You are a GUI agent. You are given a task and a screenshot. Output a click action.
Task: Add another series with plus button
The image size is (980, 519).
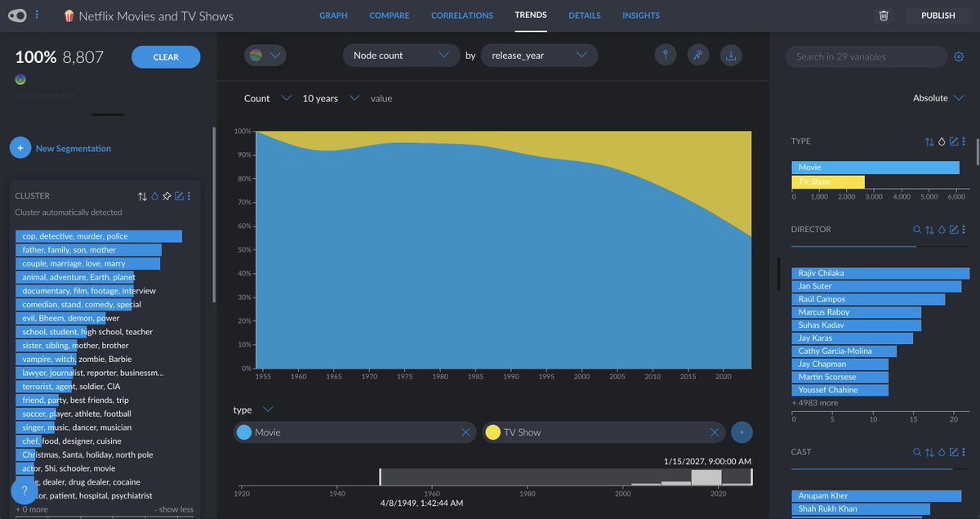coord(742,432)
